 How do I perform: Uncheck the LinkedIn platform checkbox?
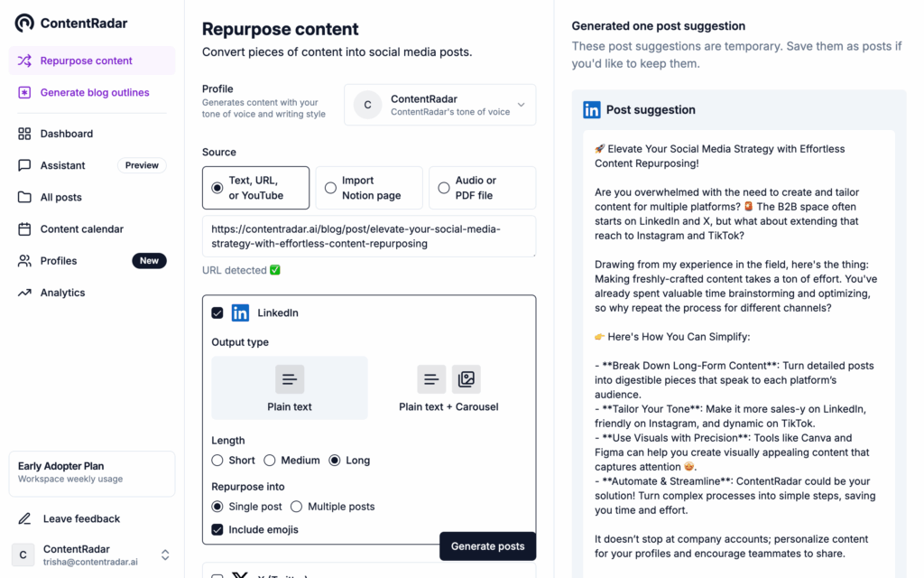pyautogui.click(x=217, y=313)
